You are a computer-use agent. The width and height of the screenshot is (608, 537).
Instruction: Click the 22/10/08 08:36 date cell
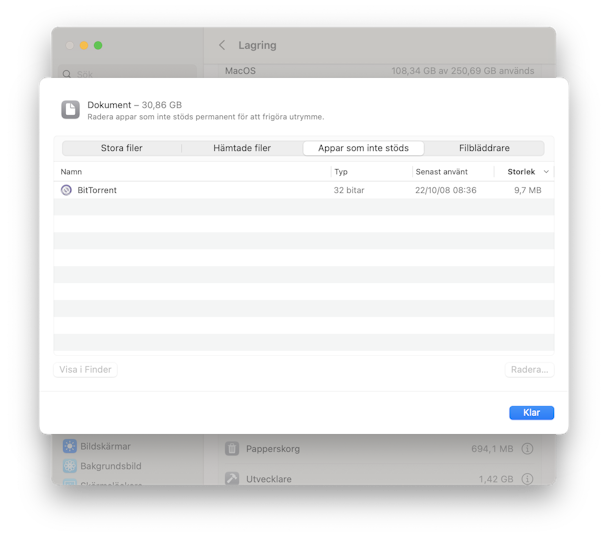click(446, 190)
